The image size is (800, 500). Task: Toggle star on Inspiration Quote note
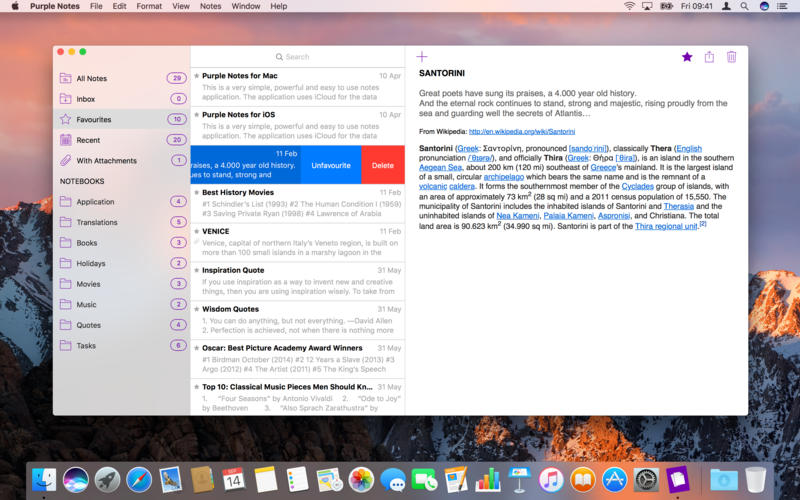point(196,270)
